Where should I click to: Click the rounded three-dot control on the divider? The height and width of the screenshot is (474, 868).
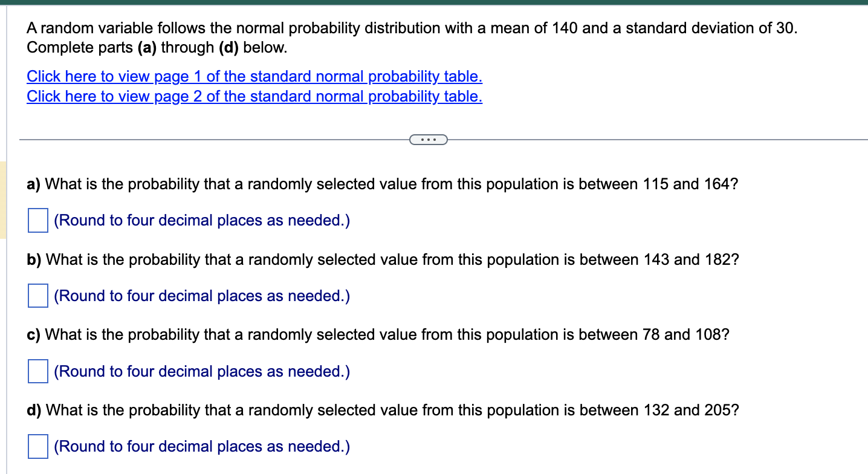pos(429,140)
